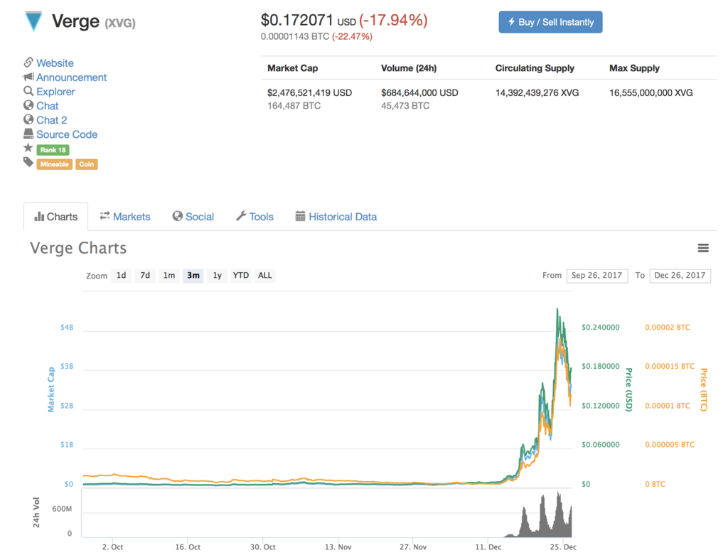
Task: Click the To date field Dec 26, 2017
Action: pos(680,276)
